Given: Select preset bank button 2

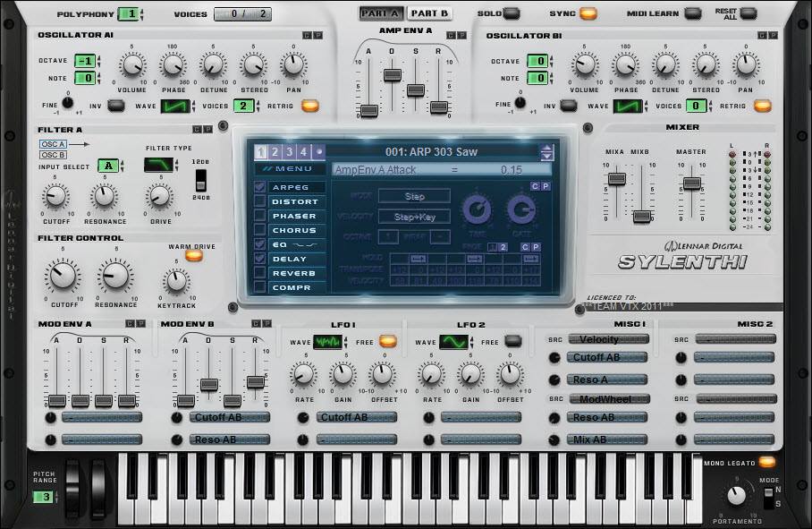Looking at the screenshot, I should 275,152.
